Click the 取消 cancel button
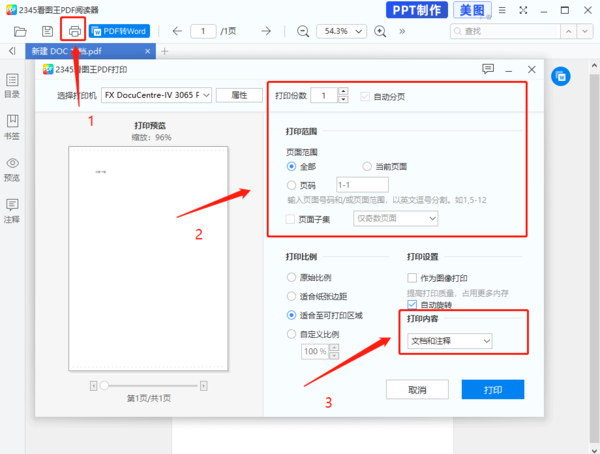The height and width of the screenshot is (454, 600). [417, 389]
